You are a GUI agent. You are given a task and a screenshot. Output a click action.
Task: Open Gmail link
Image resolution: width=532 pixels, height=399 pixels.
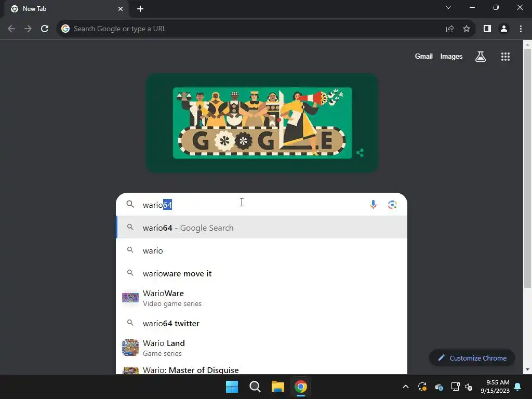coord(424,56)
